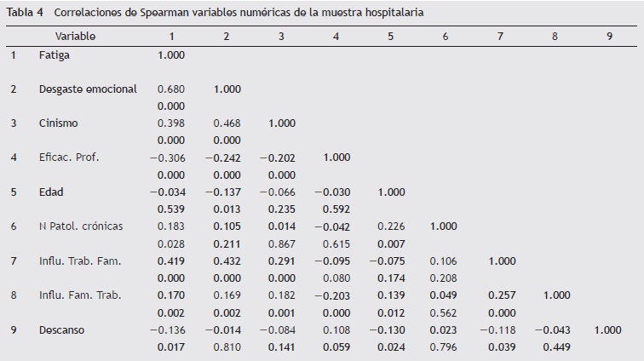Select the 0.449 p-value in Descanso row
Image resolution: width=644 pixels, height=361 pixels.
tap(557, 347)
